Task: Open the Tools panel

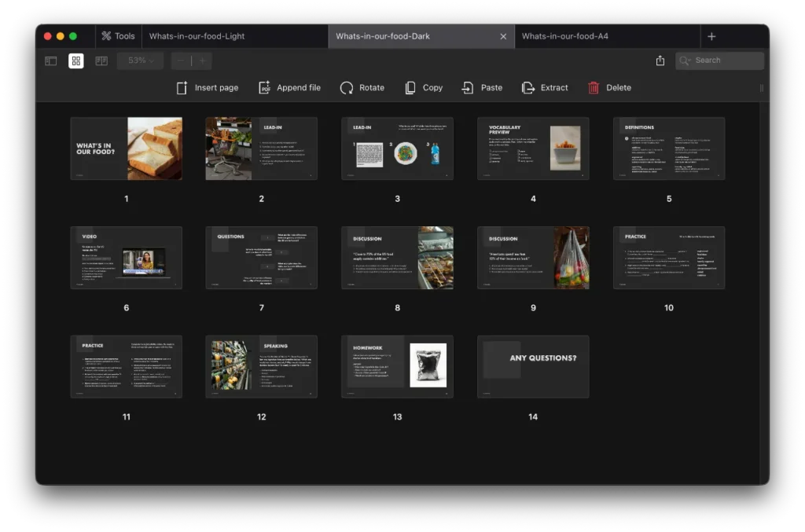Action: pyautogui.click(x=117, y=36)
